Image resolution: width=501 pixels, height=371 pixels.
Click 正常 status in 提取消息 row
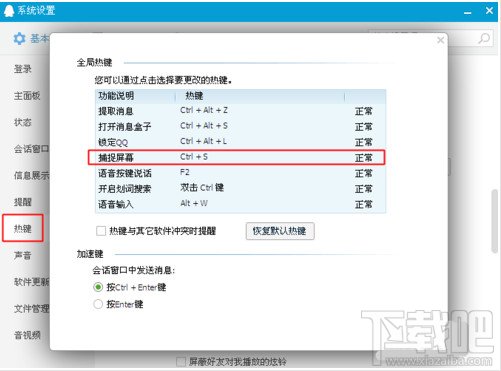click(x=363, y=111)
